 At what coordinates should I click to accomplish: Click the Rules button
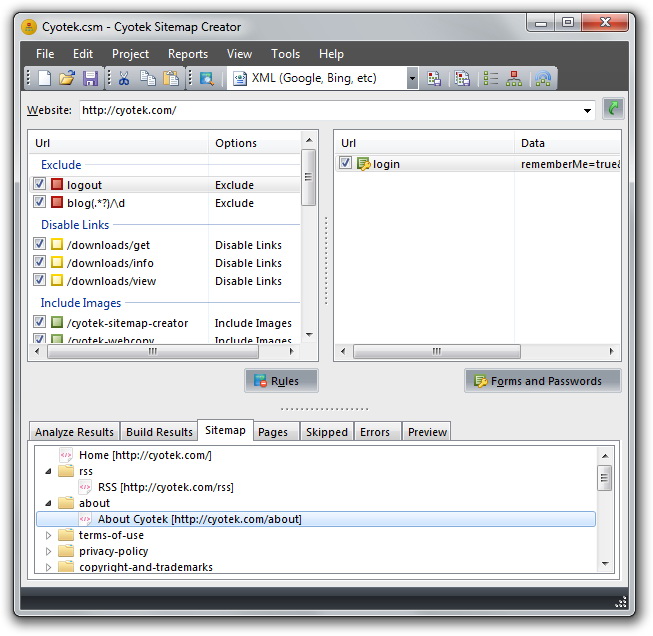(281, 380)
